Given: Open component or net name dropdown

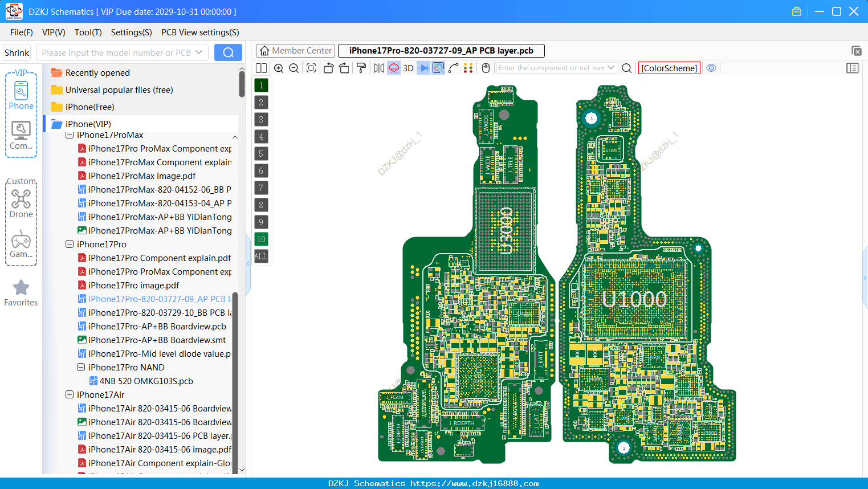Looking at the screenshot, I should [x=611, y=68].
